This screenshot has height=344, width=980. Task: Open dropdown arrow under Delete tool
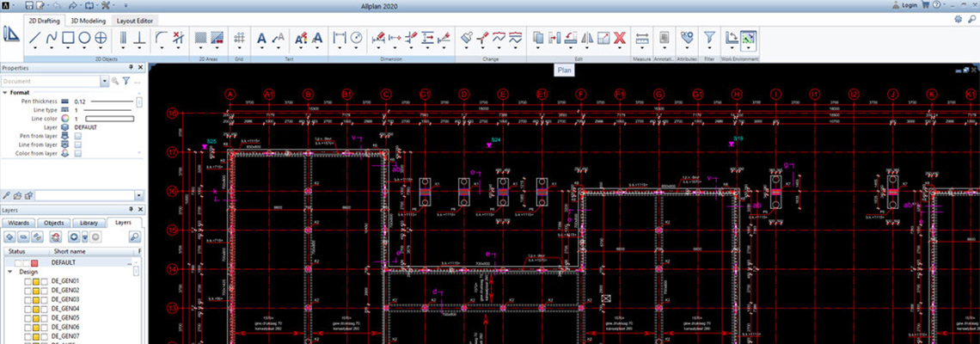tap(619, 49)
